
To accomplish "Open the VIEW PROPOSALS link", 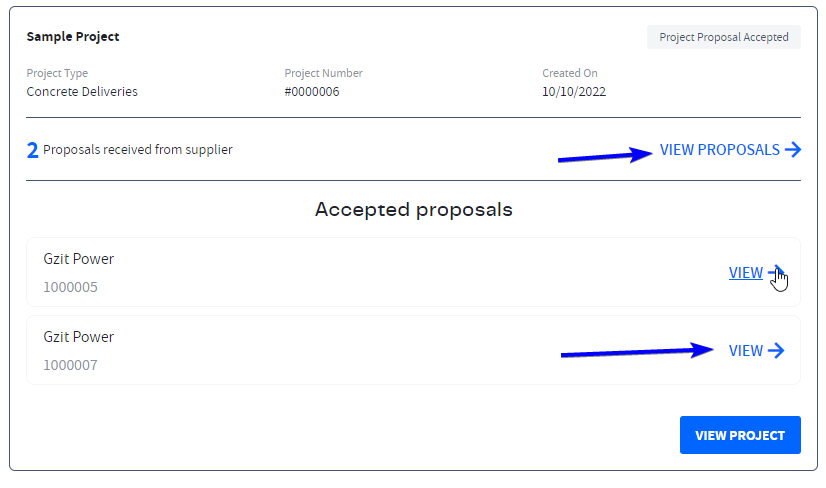I will [719, 150].
